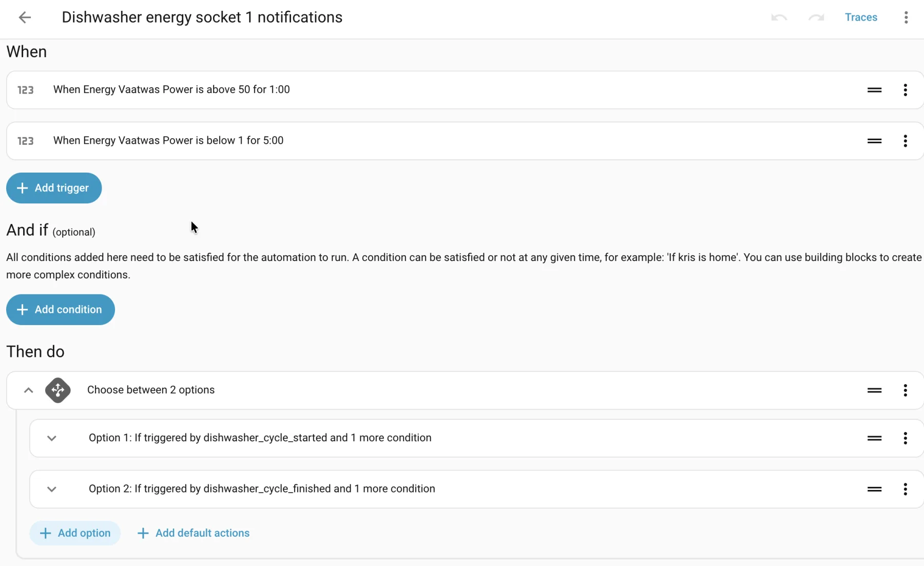Click Add option button
The image size is (924, 566).
[75, 533]
